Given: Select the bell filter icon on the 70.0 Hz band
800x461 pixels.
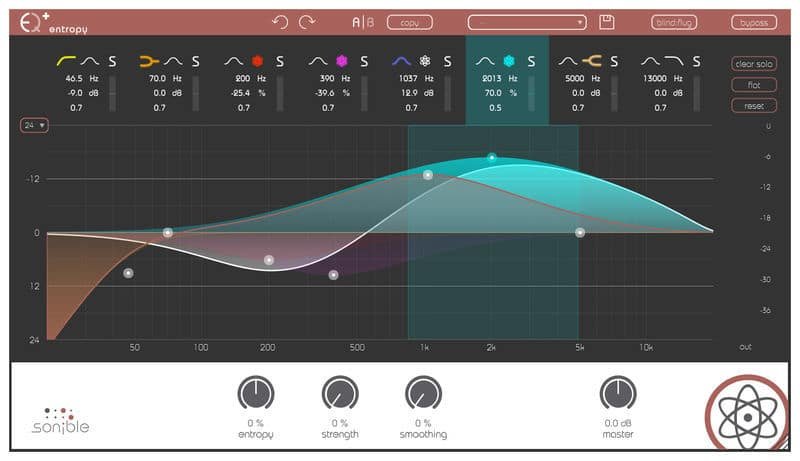Looking at the screenshot, I should pyautogui.click(x=173, y=61).
